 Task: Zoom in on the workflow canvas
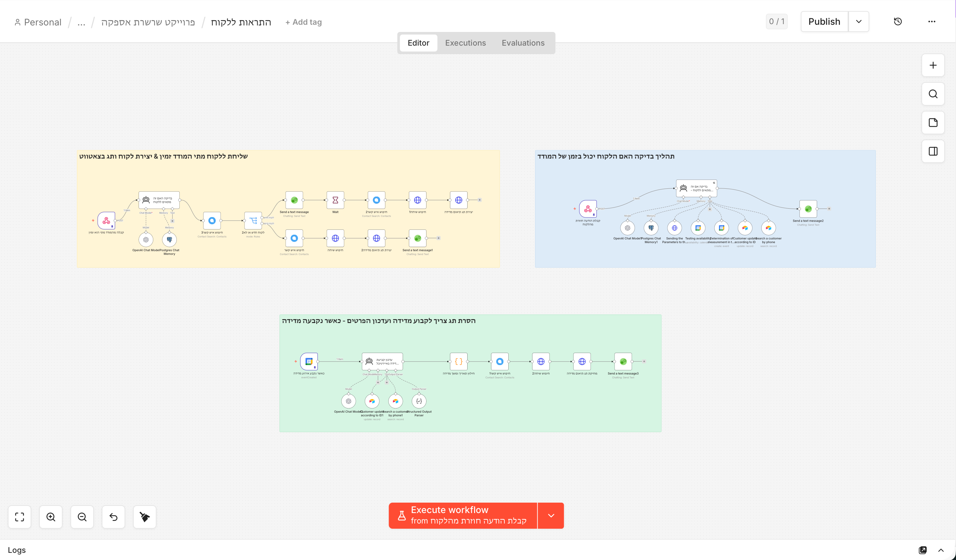click(x=51, y=517)
